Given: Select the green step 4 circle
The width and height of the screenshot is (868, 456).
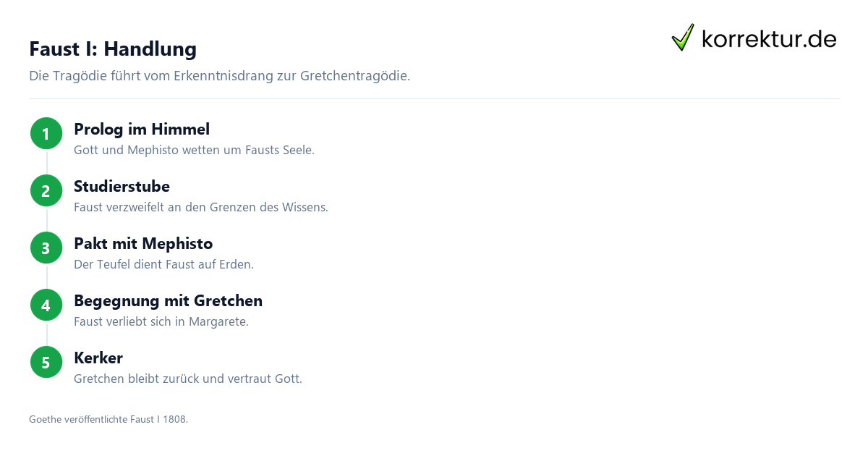Looking at the screenshot, I should point(46,305).
